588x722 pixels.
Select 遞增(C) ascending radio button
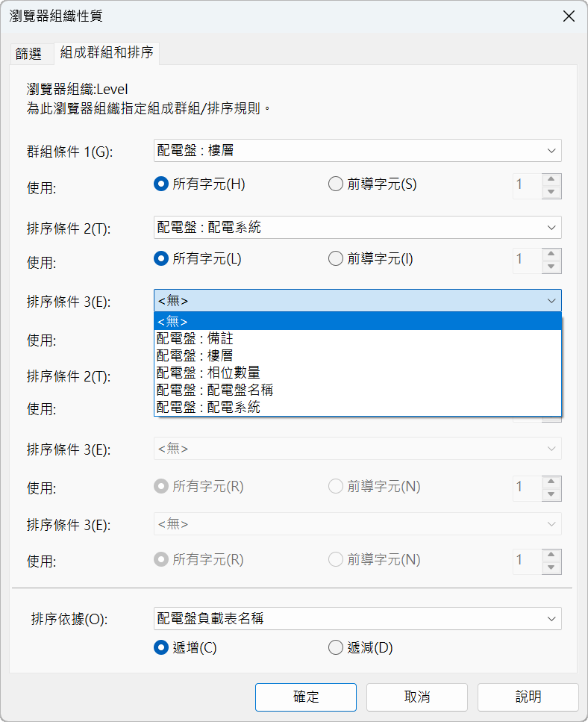[185, 648]
